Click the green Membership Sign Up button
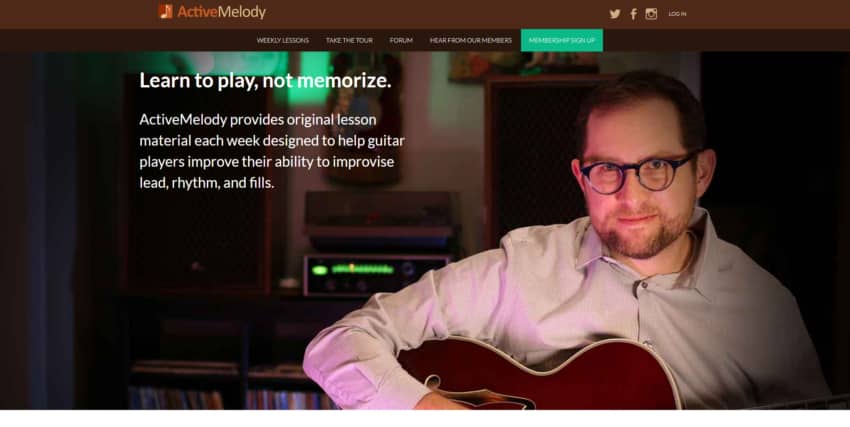This screenshot has height=427, width=850. [562, 41]
